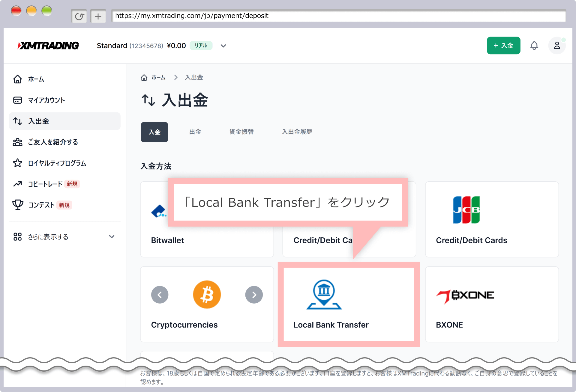Click the BXONE logo
This screenshot has width=576, height=392.
tap(465, 296)
